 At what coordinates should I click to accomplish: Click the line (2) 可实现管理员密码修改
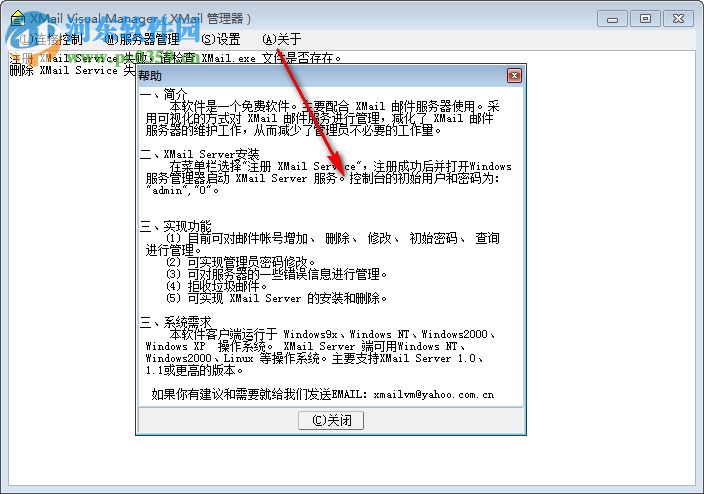241,262
